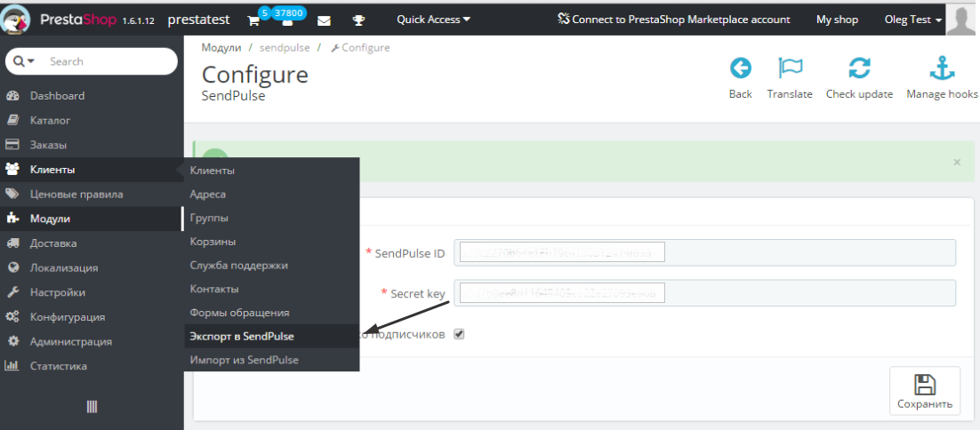Open the Quick Access dropdown
Viewport: 980px width, 430px height.
(433, 20)
